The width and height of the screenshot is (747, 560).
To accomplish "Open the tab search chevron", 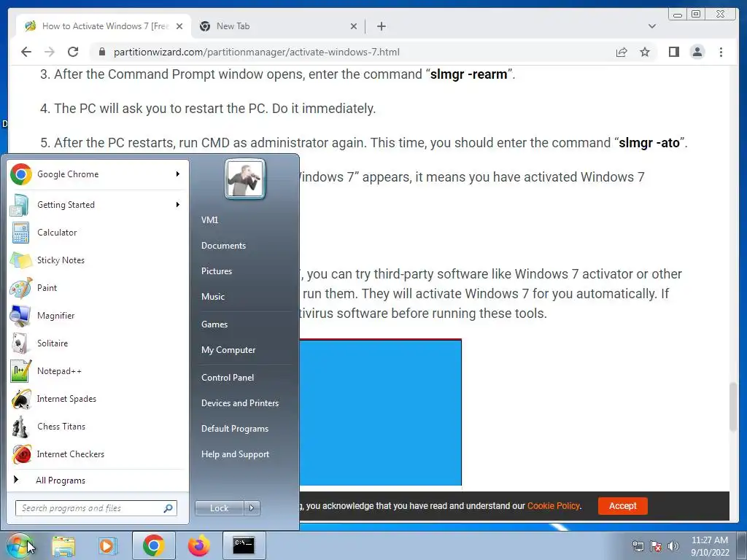I will (652, 26).
